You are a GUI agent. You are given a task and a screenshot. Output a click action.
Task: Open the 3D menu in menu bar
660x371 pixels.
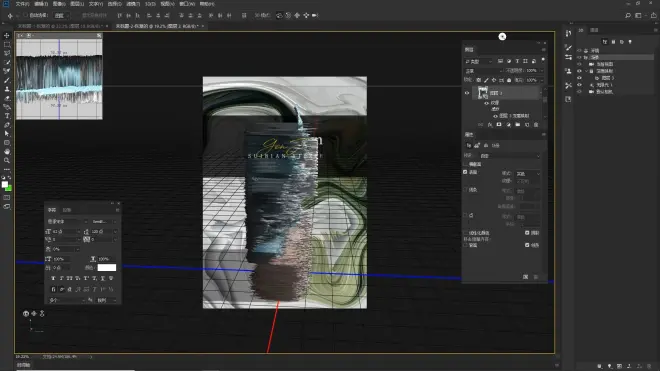150,4
